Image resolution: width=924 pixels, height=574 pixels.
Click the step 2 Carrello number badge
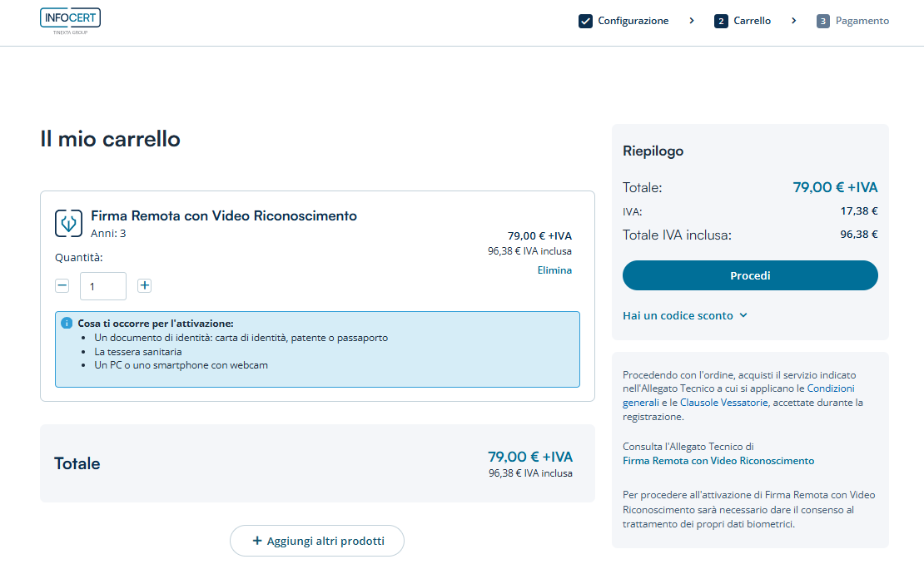(x=721, y=21)
